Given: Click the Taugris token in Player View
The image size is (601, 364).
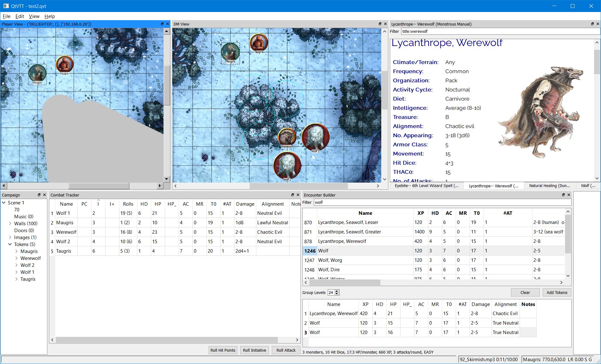Looking at the screenshot, I should point(64,64).
